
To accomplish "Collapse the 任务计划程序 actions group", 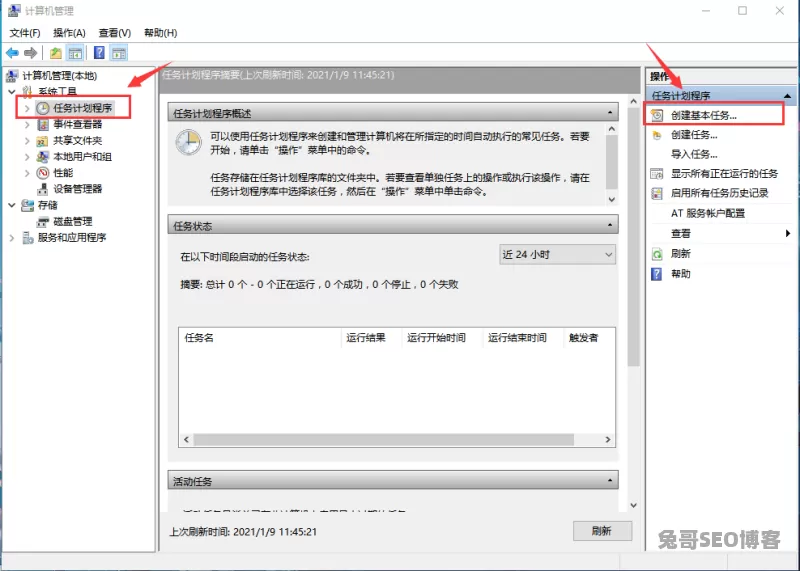I will pyautogui.click(x=787, y=95).
